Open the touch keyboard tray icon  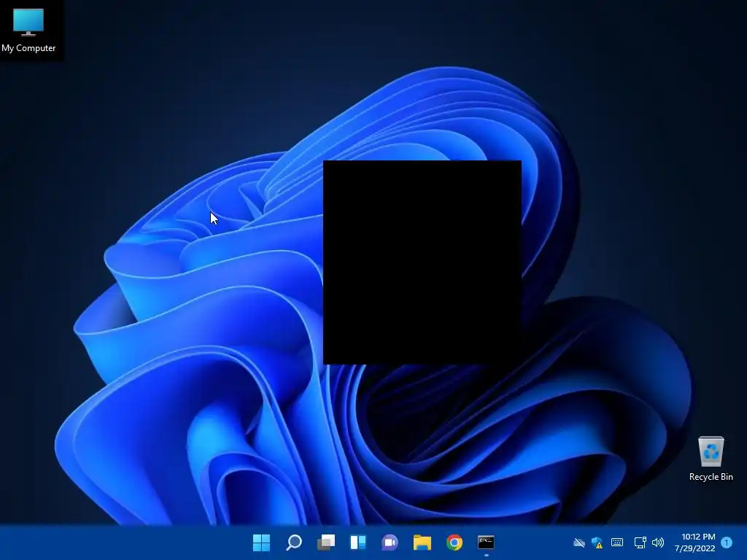(x=617, y=542)
